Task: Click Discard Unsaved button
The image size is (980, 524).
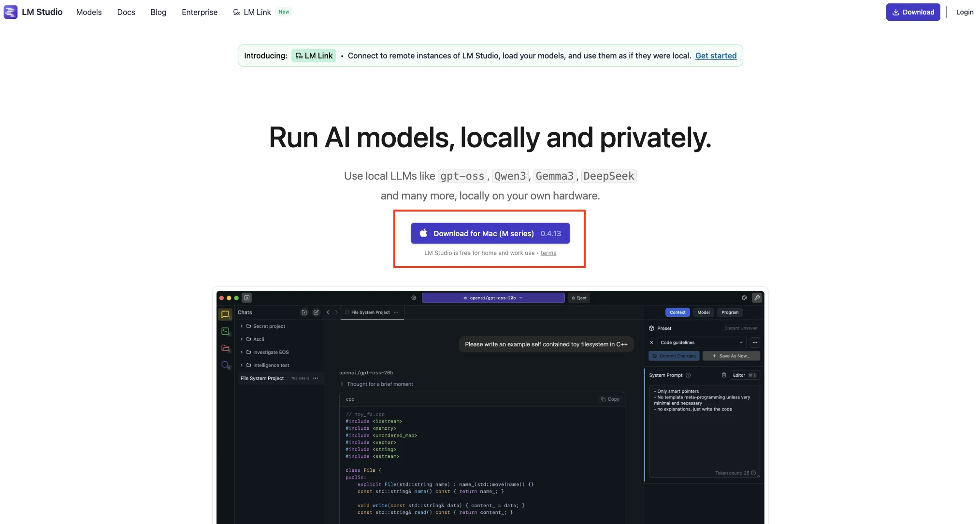Action: [740, 328]
